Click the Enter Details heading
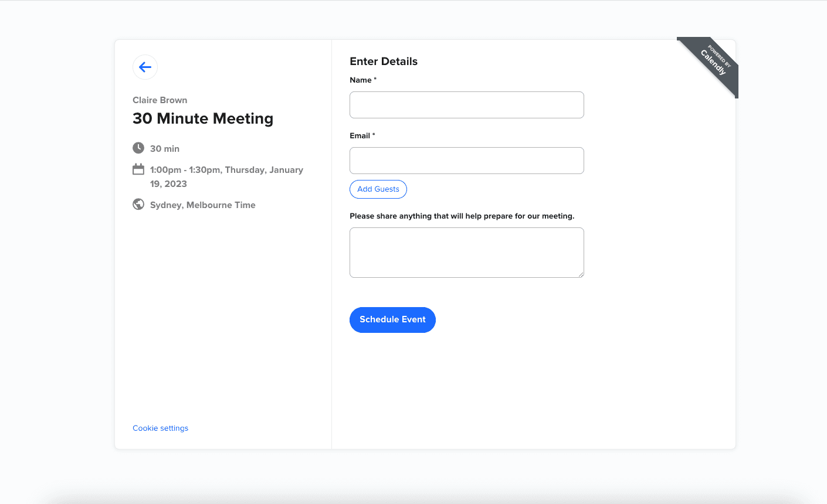 383,61
